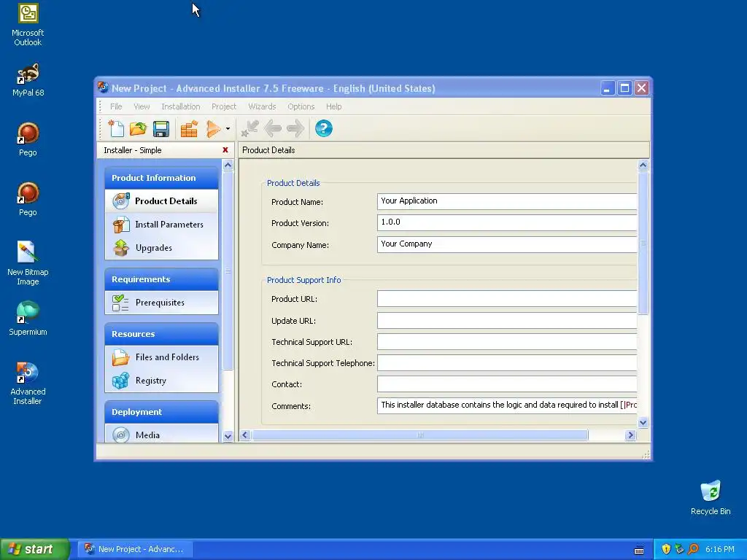Open the View menu
Viewport: 747px width, 560px height.
click(x=142, y=106)
